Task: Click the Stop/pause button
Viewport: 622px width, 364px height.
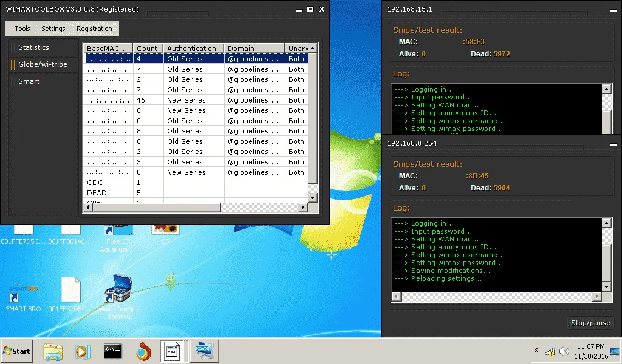Action: point(590,323)
